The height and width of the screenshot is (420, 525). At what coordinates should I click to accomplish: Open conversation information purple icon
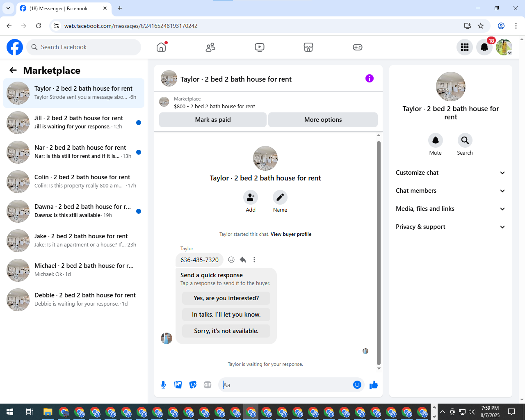[x=370, y=78]
